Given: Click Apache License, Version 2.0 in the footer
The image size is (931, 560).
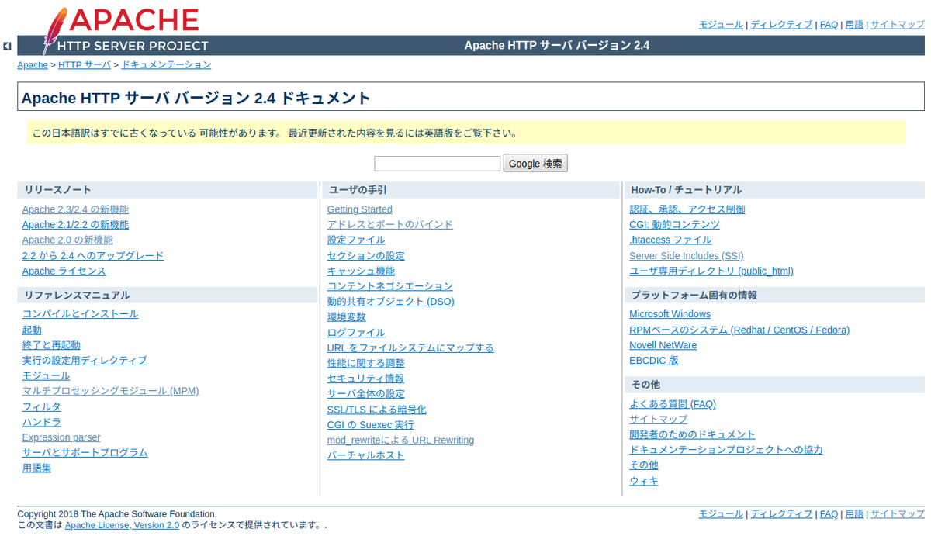Looking at the screenshot, I should [121, 524].
